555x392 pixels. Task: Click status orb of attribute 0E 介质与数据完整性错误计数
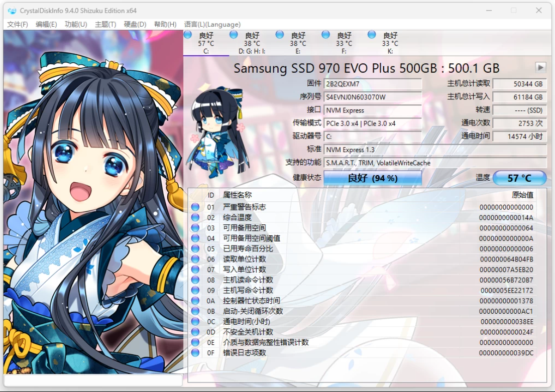pyautogui.click(x=195, y=342)
